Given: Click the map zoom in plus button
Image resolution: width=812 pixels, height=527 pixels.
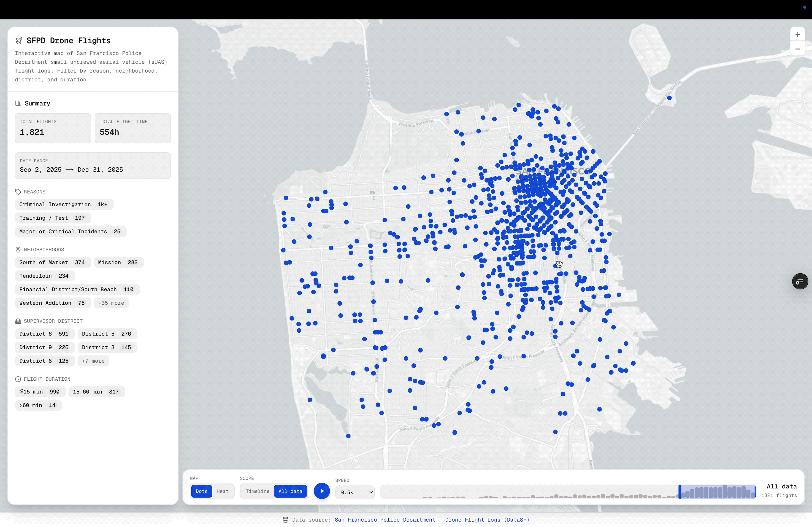Looking at the screenshot, I should (797, 35).
